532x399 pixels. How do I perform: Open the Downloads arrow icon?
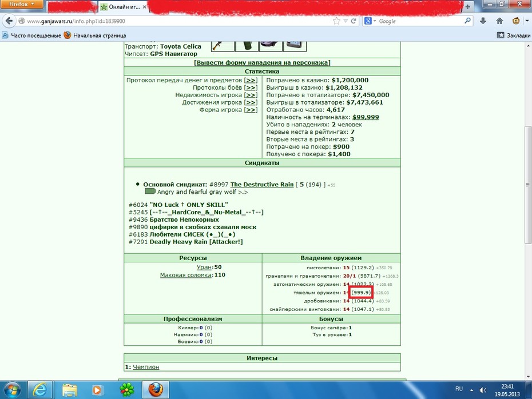coord(483,21)
